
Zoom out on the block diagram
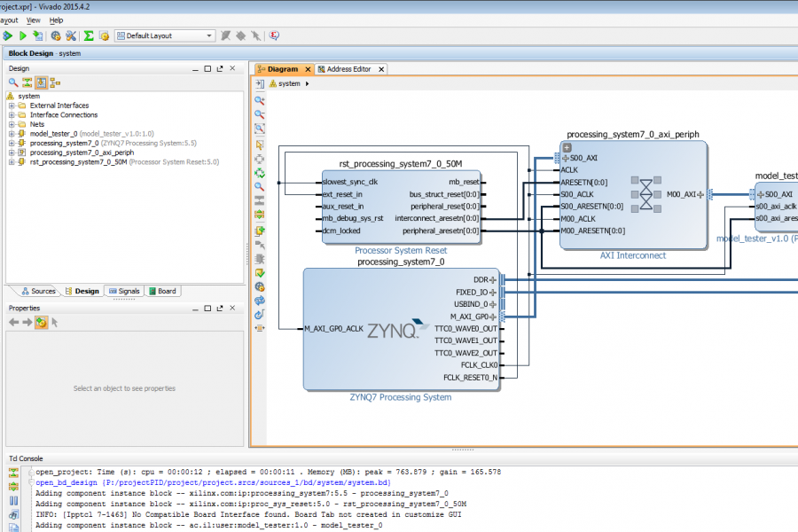click(x=260, y=114)
